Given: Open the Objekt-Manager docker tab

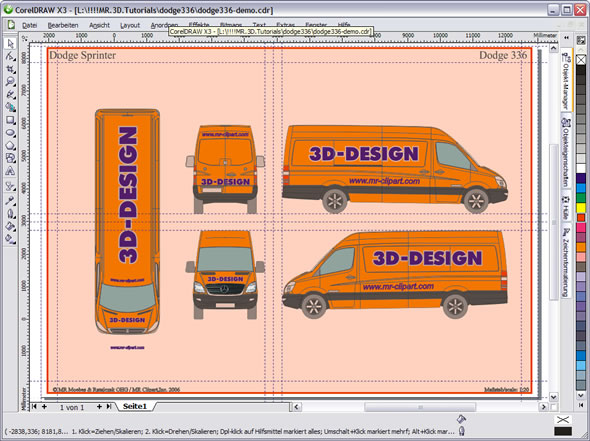Looking at the screenshot, I should (566, 80).
